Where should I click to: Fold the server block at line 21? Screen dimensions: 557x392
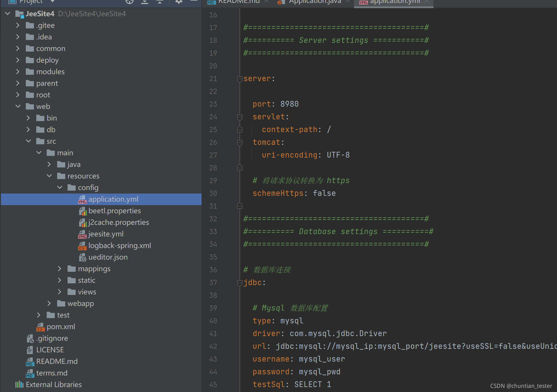[x=240, y=79]
